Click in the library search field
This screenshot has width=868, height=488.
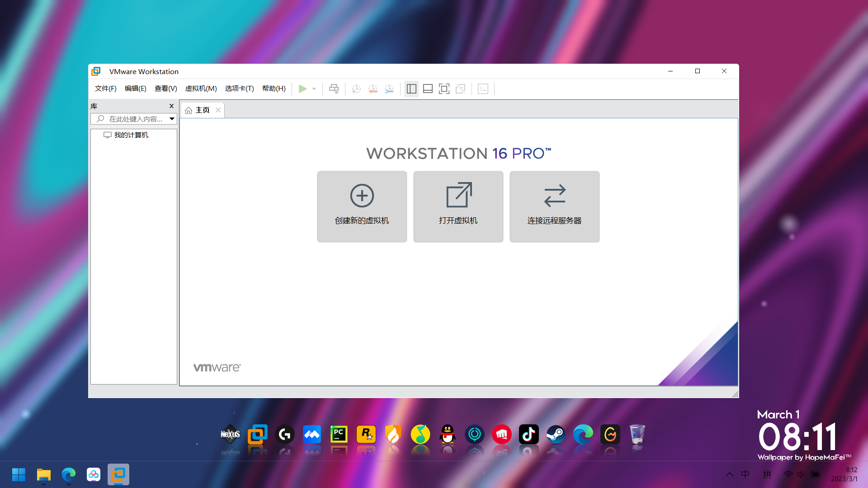click(x=136, y=119)
